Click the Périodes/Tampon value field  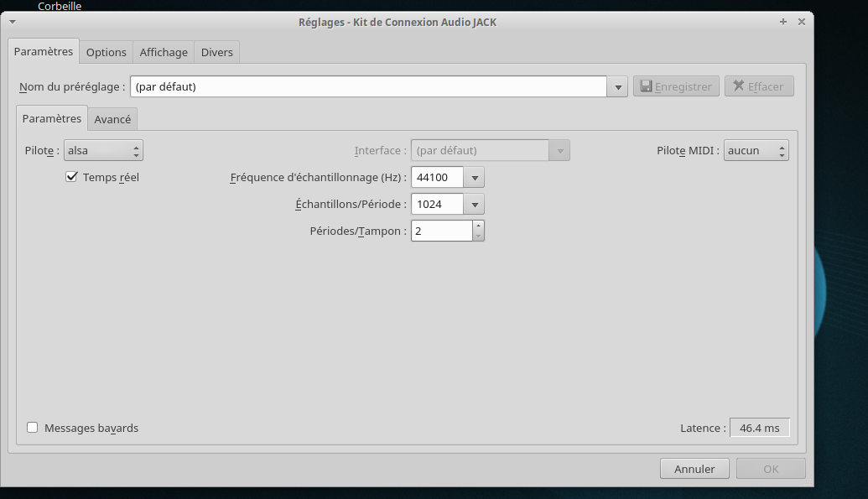point(442,231)
